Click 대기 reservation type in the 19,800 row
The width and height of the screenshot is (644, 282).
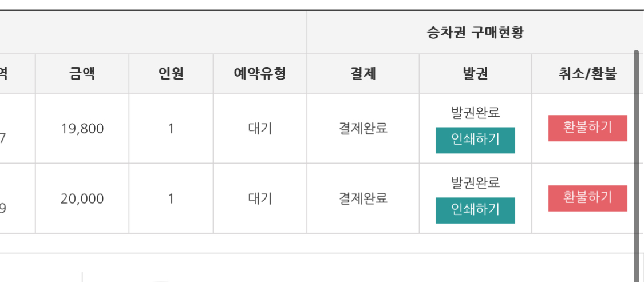tap(260, 129)
